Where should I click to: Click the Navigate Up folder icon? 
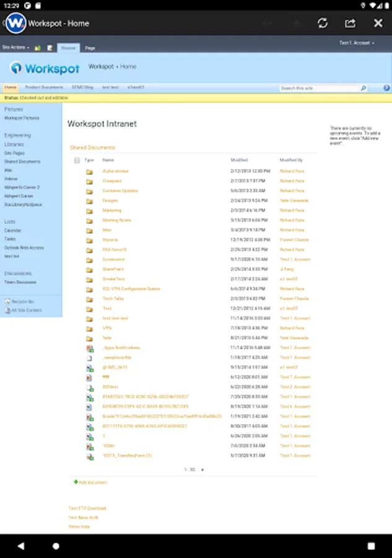click(x=38, y=48)
